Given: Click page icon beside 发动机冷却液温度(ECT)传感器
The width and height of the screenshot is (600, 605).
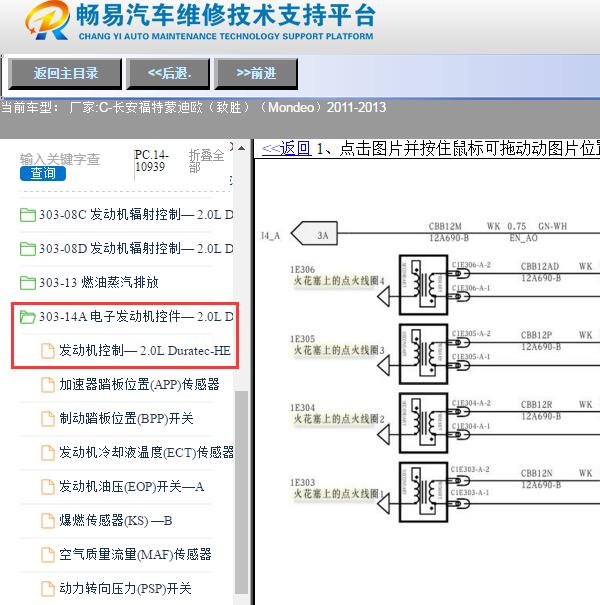Looking at the screenshot, I should tap(48, 453).
